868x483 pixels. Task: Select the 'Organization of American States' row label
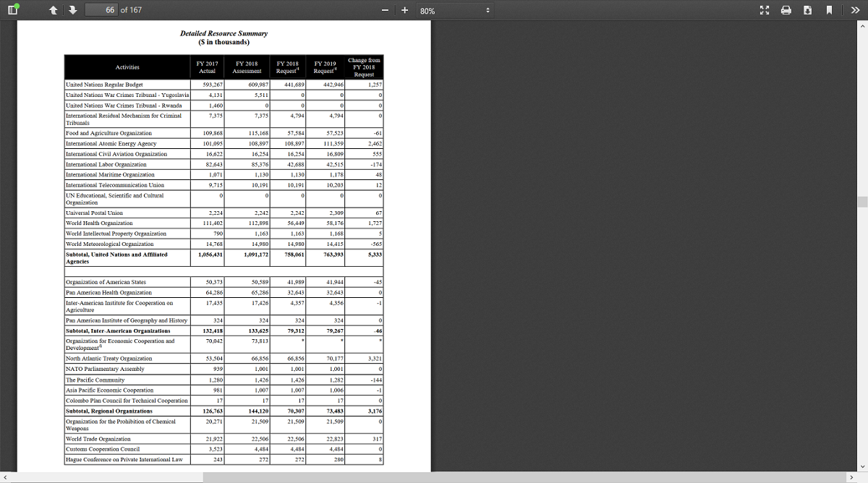click(106, 282)
